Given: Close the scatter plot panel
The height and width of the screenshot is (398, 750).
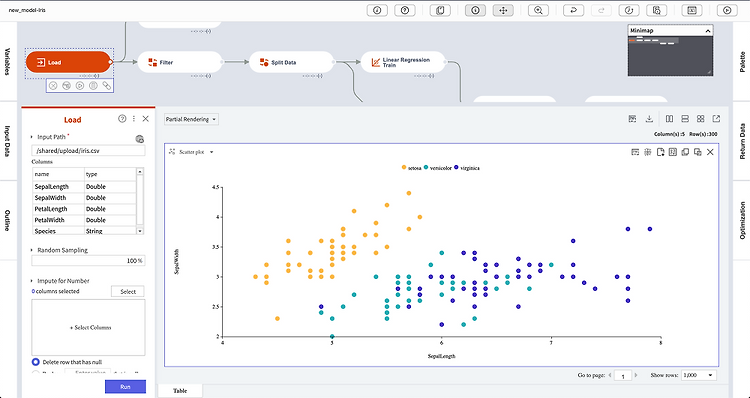Looking at the screenshot, I should point(710,152).
